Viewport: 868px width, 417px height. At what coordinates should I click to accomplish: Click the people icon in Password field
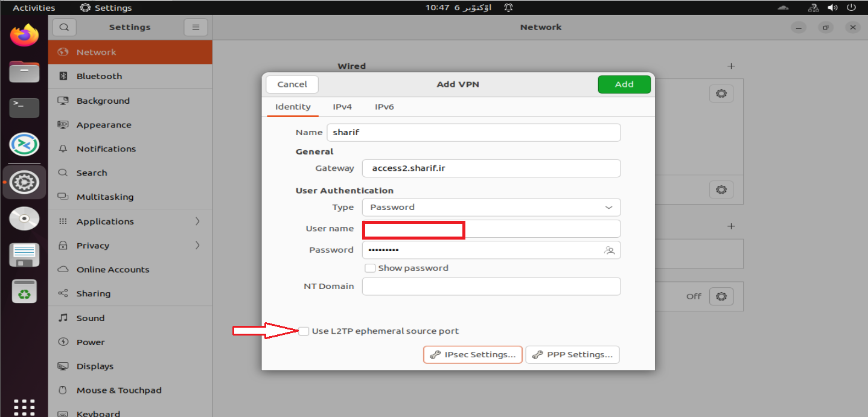[x=610, y=250]
